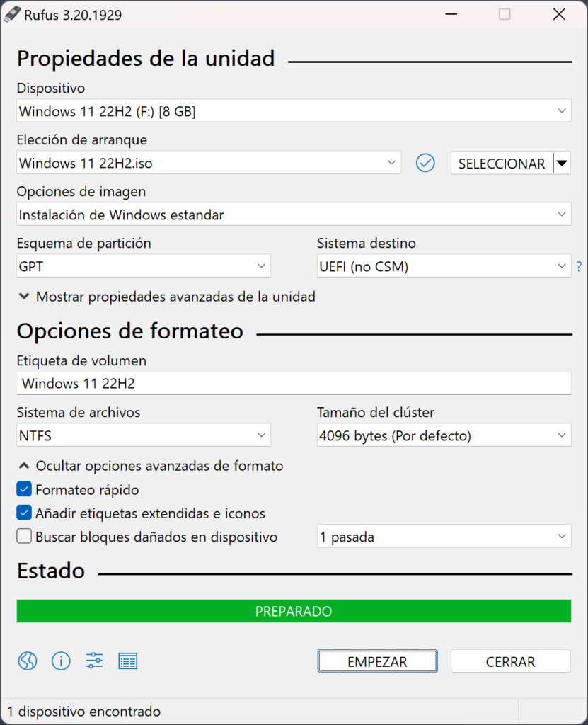Click the Etiqueta de volumen text field
Image resolution: width=588 pixels, height=725 pixels.
[294, 383]
